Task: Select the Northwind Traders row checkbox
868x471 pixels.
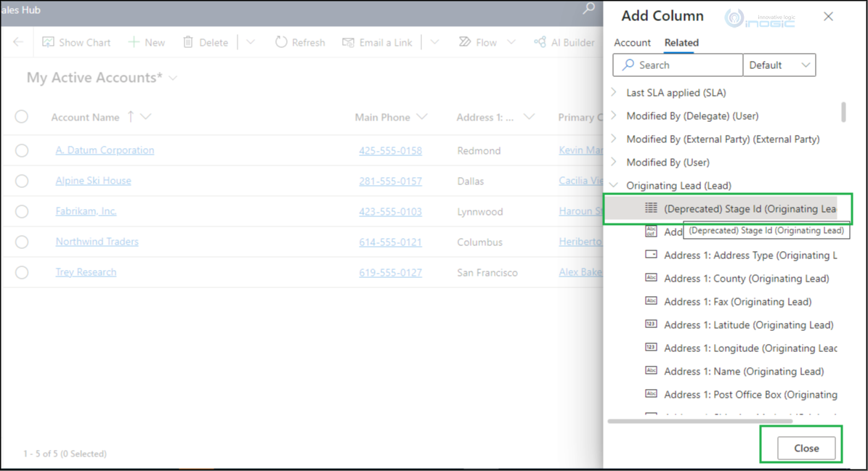Action: tap(22, 242)
